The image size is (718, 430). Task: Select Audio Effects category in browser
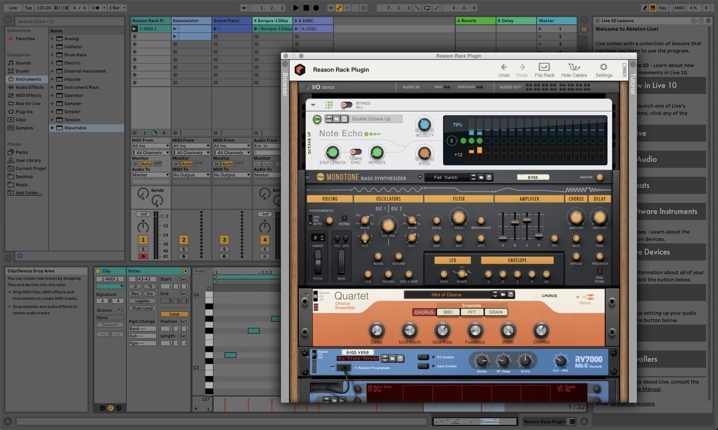click(27, 89)
